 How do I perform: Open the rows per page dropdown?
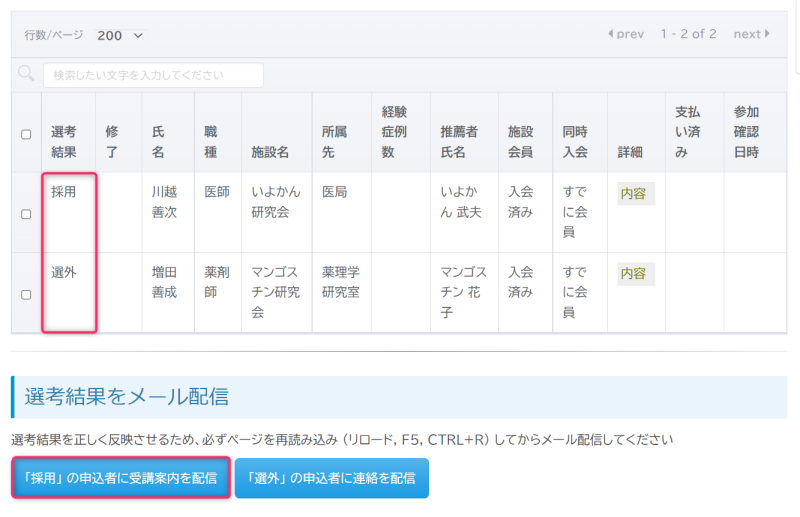pyautogui.click(x=120, y=35)
